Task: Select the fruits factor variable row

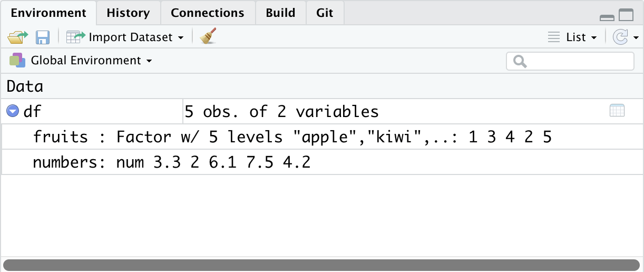Action: [x=292, y=137]
